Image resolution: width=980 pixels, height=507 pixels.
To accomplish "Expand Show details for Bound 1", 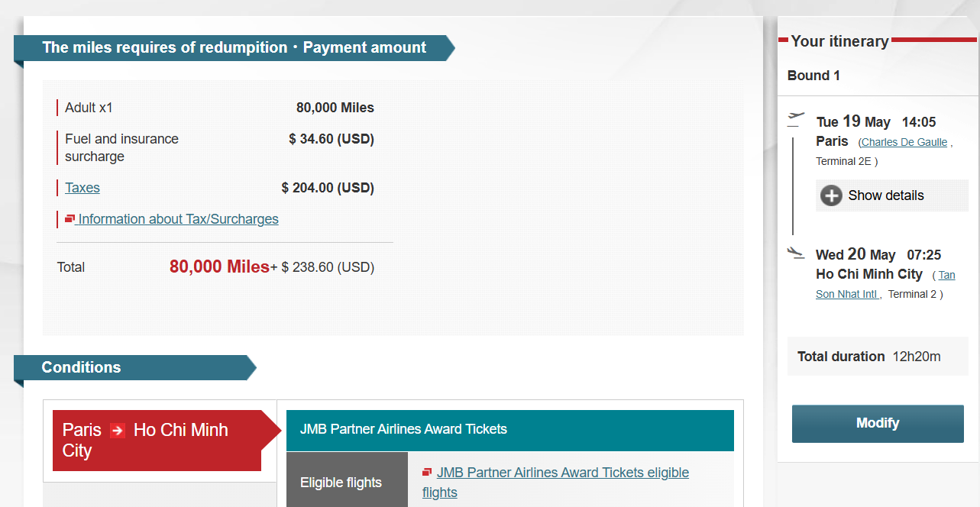I will coord(885,195).
